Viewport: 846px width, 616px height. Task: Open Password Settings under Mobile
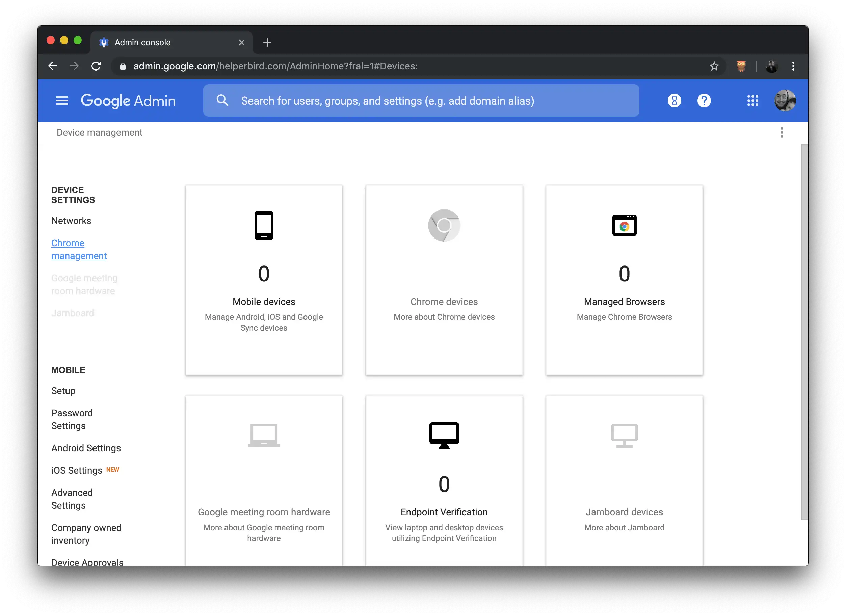[72, 419]
